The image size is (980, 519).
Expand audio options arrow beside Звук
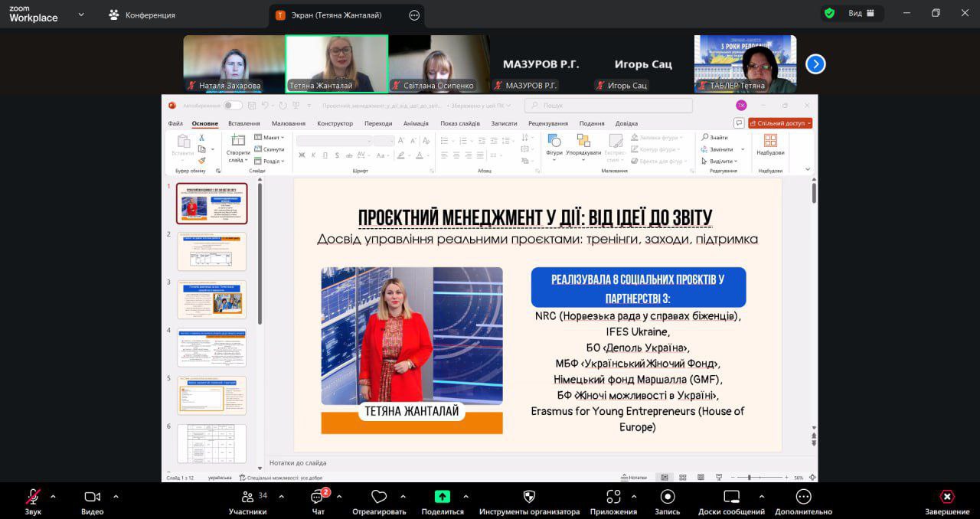[53, 496]
